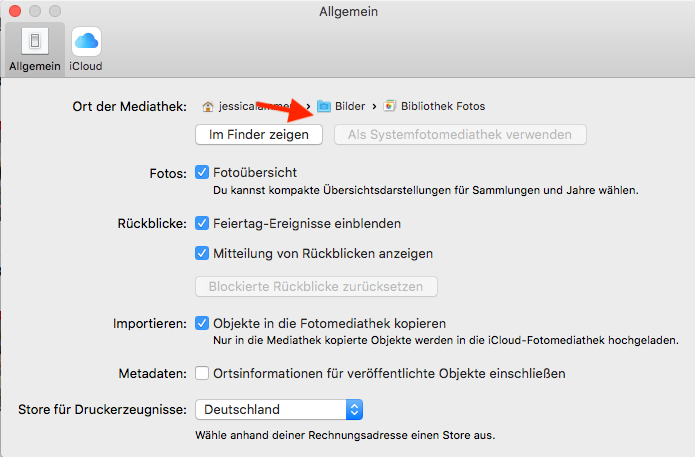This screenshot has height=457, width=695.
Task: Open the Allgemein preferences tab
Action: tap(35, 48)
